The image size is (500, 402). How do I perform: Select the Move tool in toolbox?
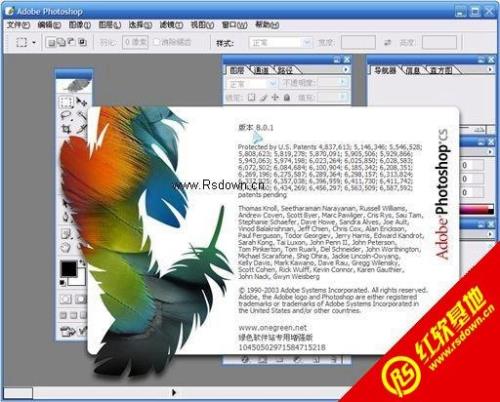pos(81,102)
